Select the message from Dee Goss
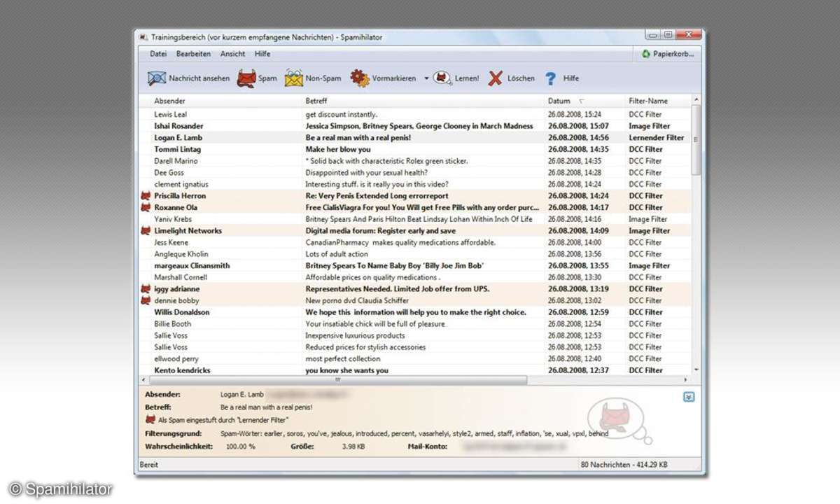840x504 pixels. [414, 172]
